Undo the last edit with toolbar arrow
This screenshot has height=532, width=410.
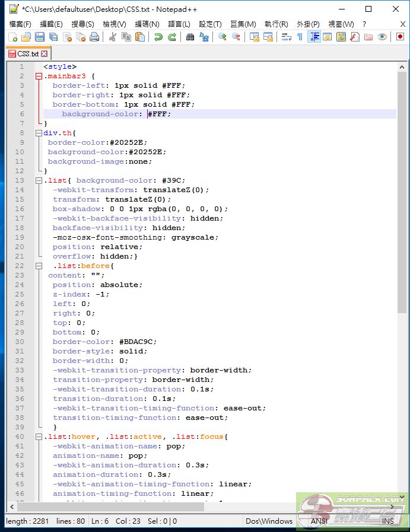pos(158,37)
